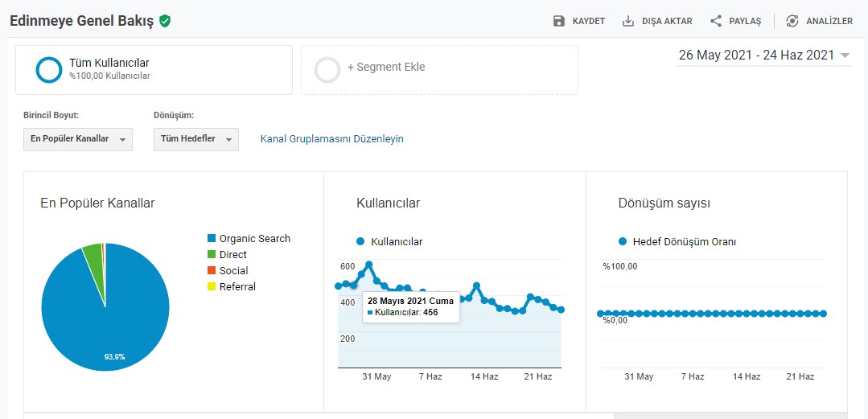Open the Tüm Hedefler dropdown

click(196, 139)
